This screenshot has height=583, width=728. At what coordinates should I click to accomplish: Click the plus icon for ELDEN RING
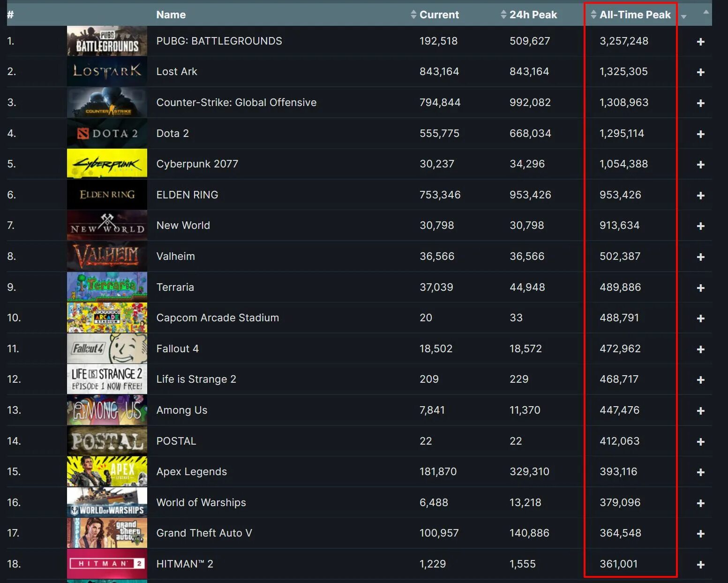click(x=700, y=196)
